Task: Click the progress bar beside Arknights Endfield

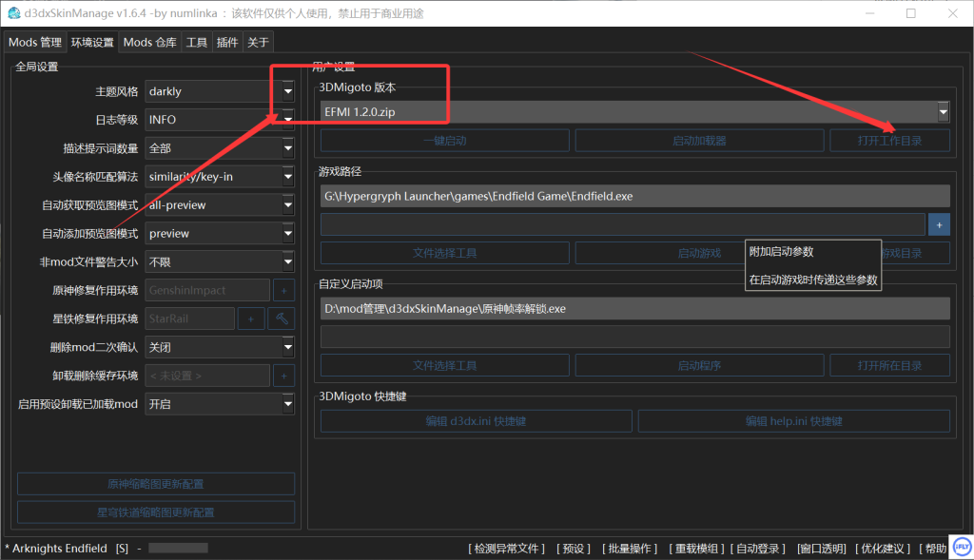Action: (178, 549)
